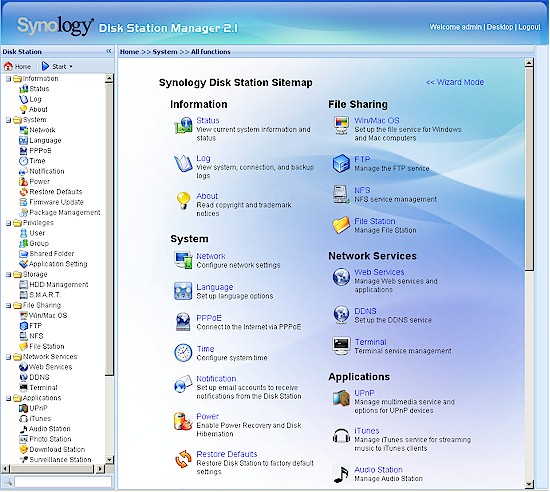
Task: Click the Status icon in the sitemap
Action: tap(183, 126)
